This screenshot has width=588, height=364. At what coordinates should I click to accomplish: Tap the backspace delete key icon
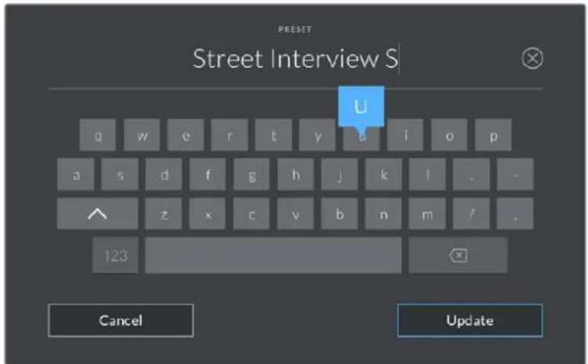(458, 255)
